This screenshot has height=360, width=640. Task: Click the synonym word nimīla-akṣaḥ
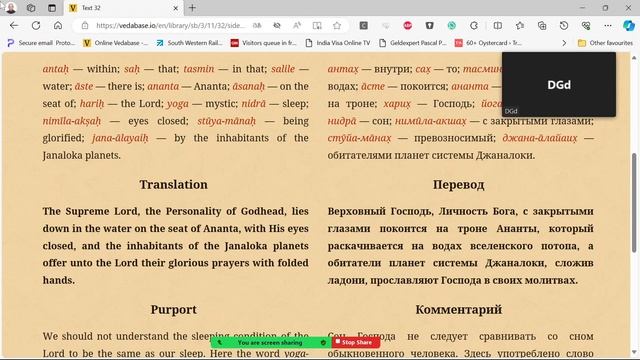point(71,121)
